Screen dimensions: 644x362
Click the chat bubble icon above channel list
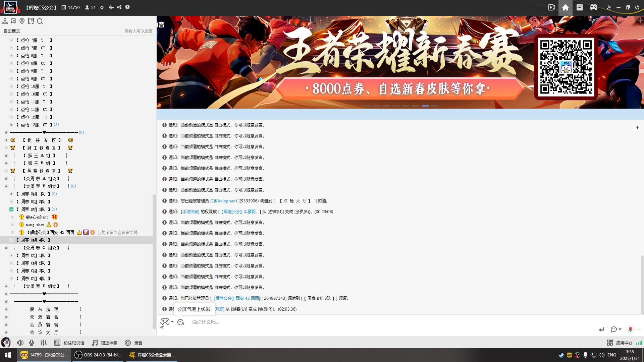coord(13,21)
